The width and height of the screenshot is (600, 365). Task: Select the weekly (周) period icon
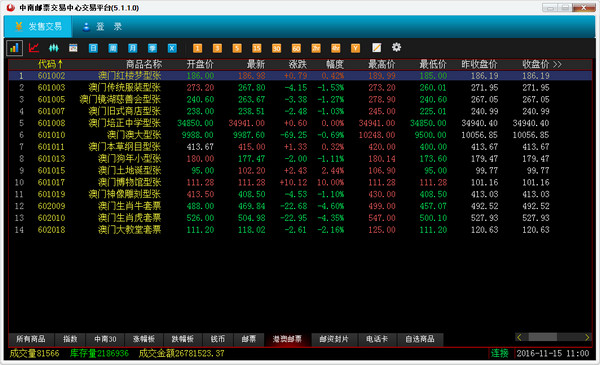click(x=113, y=48)
